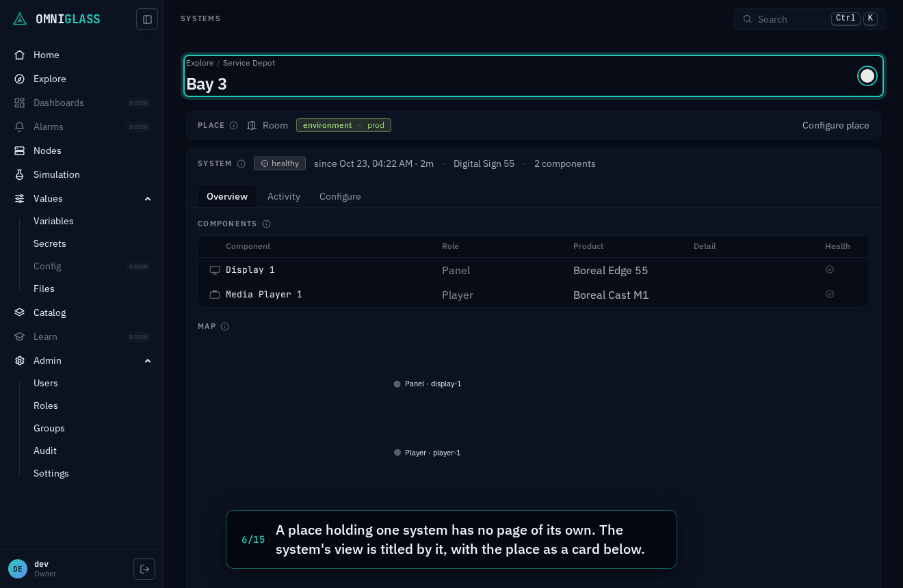Viewport: 903px width, 588px height.
Task: Click the Explore compass icon
Action: (x=20, y=79)
